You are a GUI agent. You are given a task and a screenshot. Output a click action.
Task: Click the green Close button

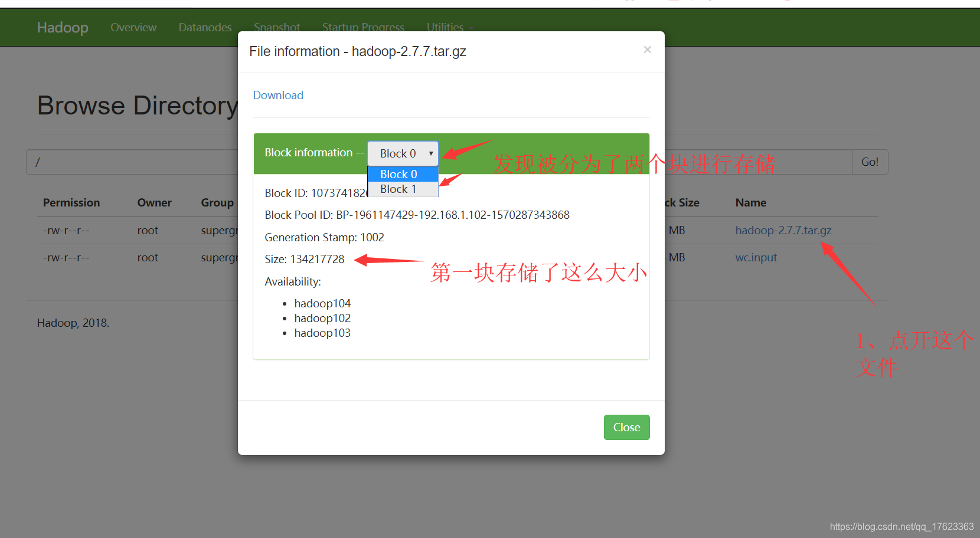pyautogui.click(x=626, y=427)
